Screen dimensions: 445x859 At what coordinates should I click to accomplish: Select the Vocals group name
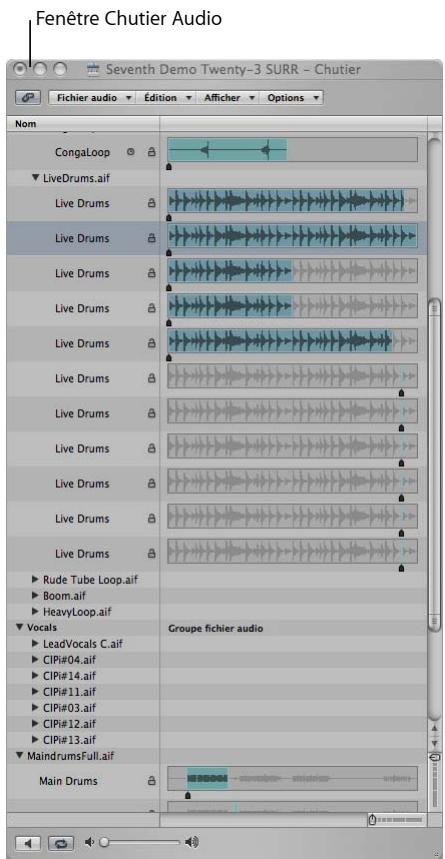click(42, 627)
